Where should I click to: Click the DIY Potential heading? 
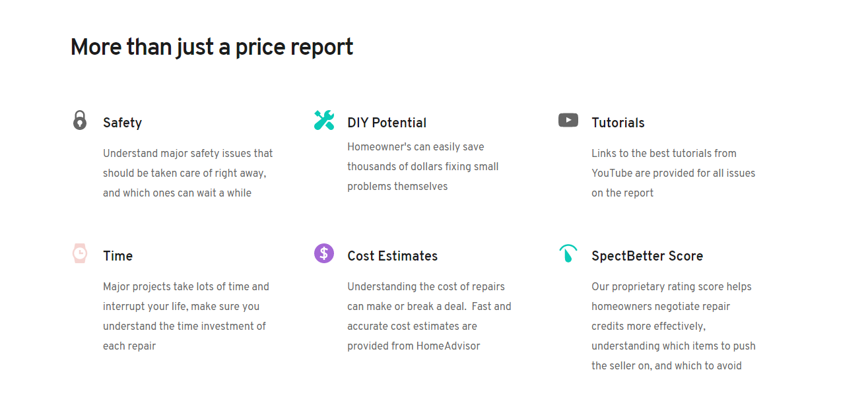pos(387,123)
